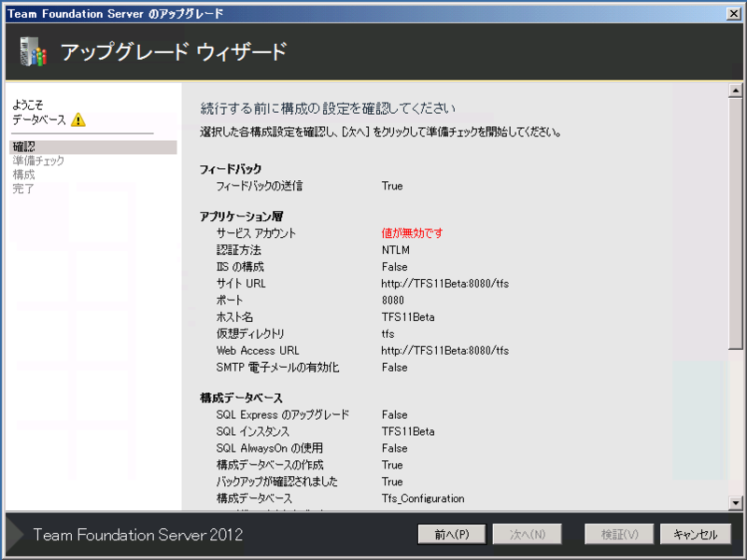This screenshot has width=747, height=560.
Task: Close the upgrade wizard window
Action: (734, 14)
